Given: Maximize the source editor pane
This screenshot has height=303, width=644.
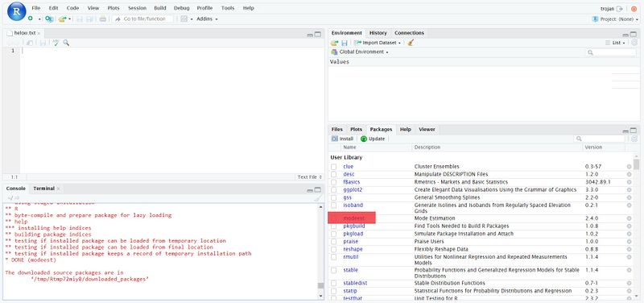Looking at the screenshot, I should coord(318,35).
